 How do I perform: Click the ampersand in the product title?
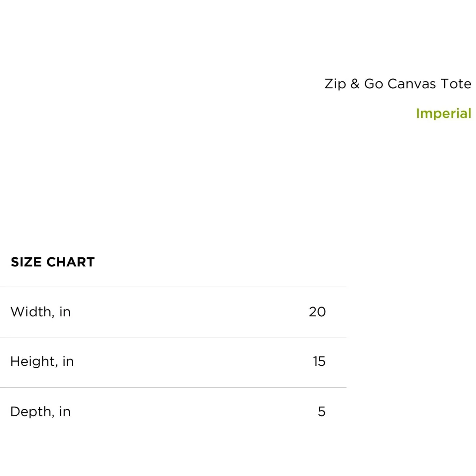[x=355, y=84]
